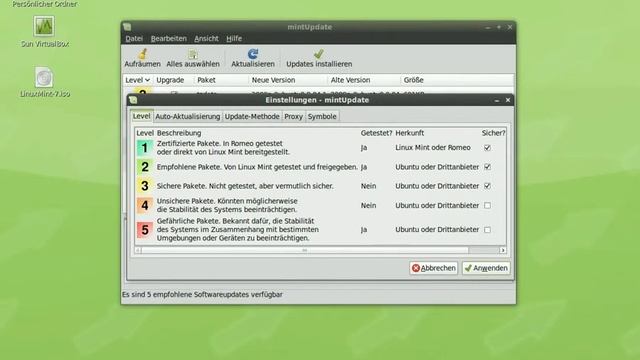The image size is (640, 360).
Task: Click the Alles auswählen toolbar icon
Action: point(193,54)
